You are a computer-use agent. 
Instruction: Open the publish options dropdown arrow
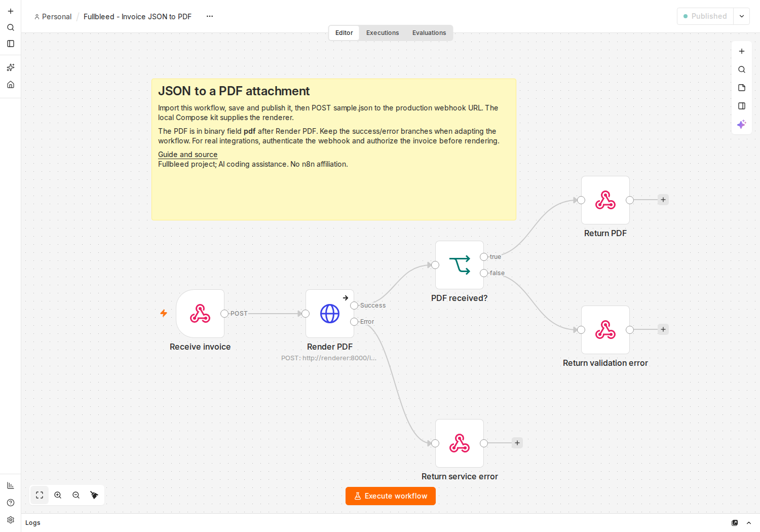coord(742,16)
